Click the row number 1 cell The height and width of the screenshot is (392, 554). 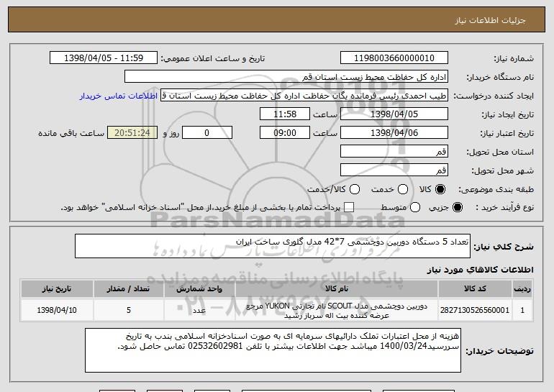click(522, 310)
